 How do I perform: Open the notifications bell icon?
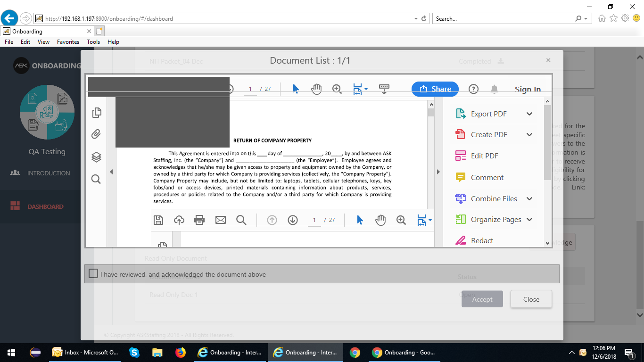point(494,89)
